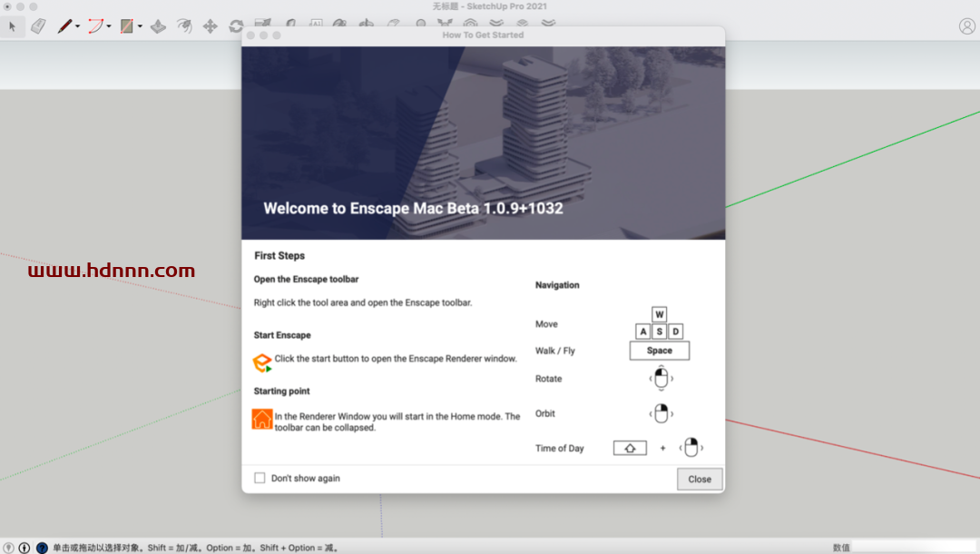980x554 pixels.
Task: Click the 'Walk / Fly' label
Action: [x=555, y=351]
